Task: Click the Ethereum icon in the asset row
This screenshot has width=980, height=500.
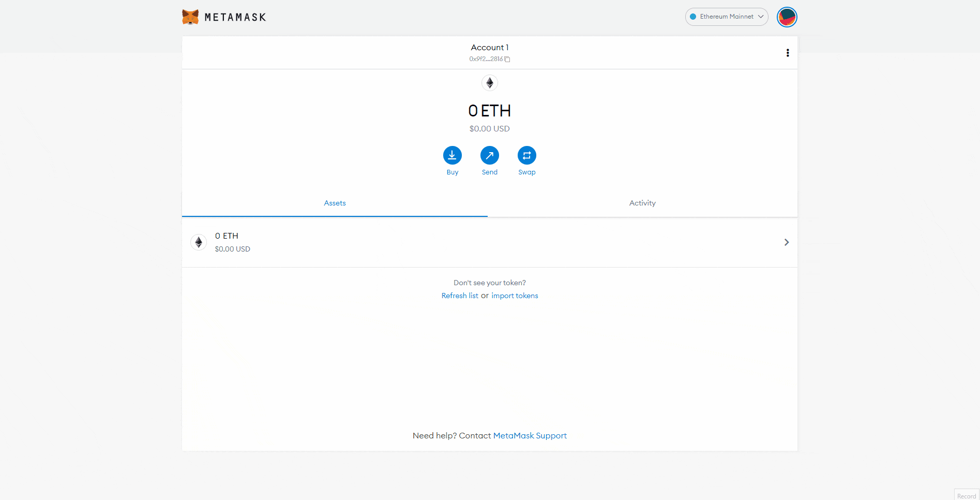Action: click(x=199, y=242)
